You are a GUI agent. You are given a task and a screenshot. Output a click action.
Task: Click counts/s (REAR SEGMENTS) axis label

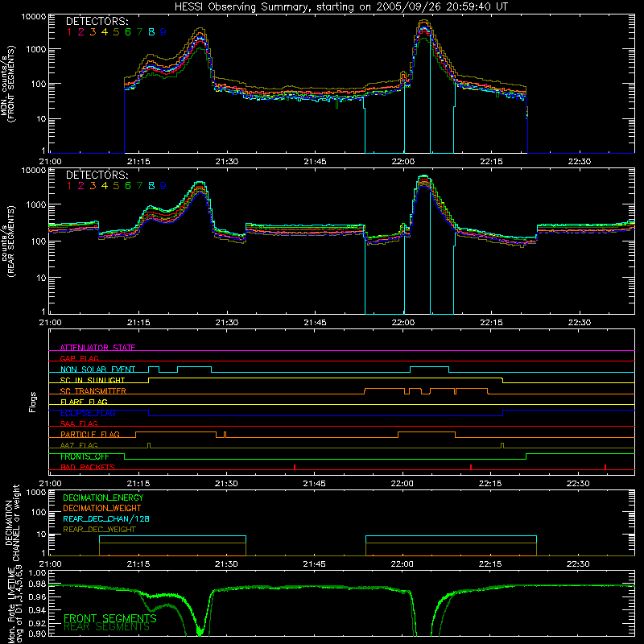pyautogui.click(x=8, y=241)
